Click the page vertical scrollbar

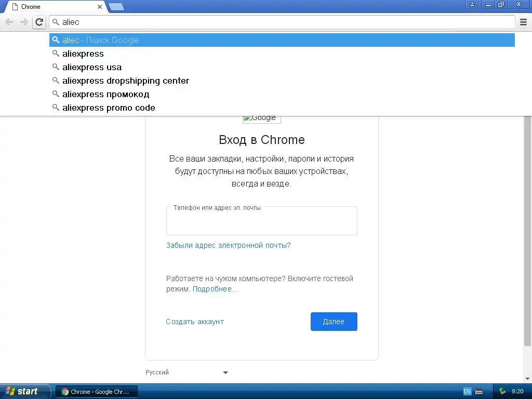pos(527,231)
